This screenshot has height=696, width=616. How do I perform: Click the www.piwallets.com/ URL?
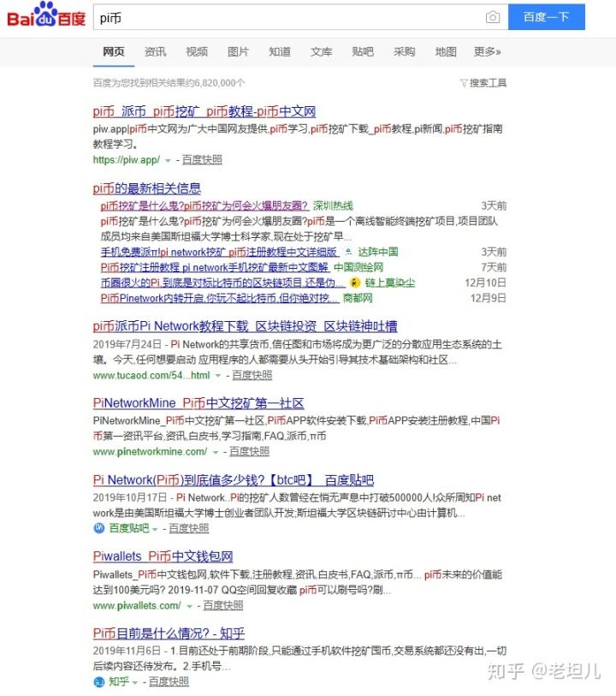[137, 605]
